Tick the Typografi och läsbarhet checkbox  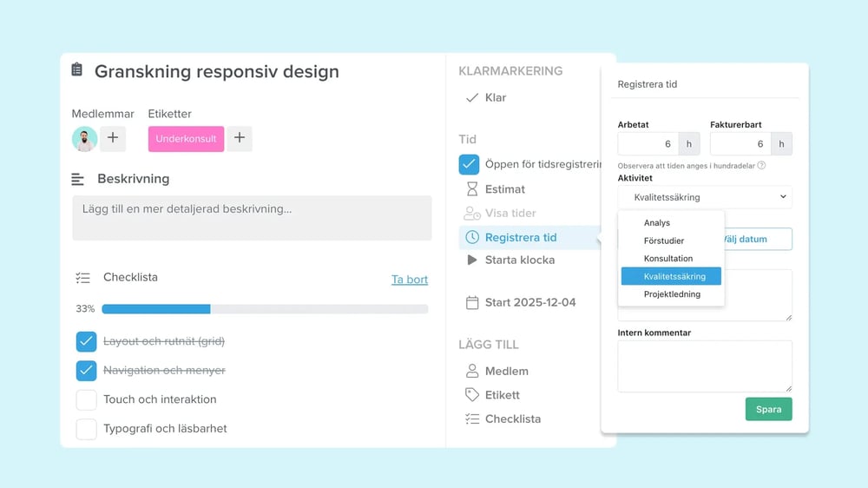click(x=86, y=428)
